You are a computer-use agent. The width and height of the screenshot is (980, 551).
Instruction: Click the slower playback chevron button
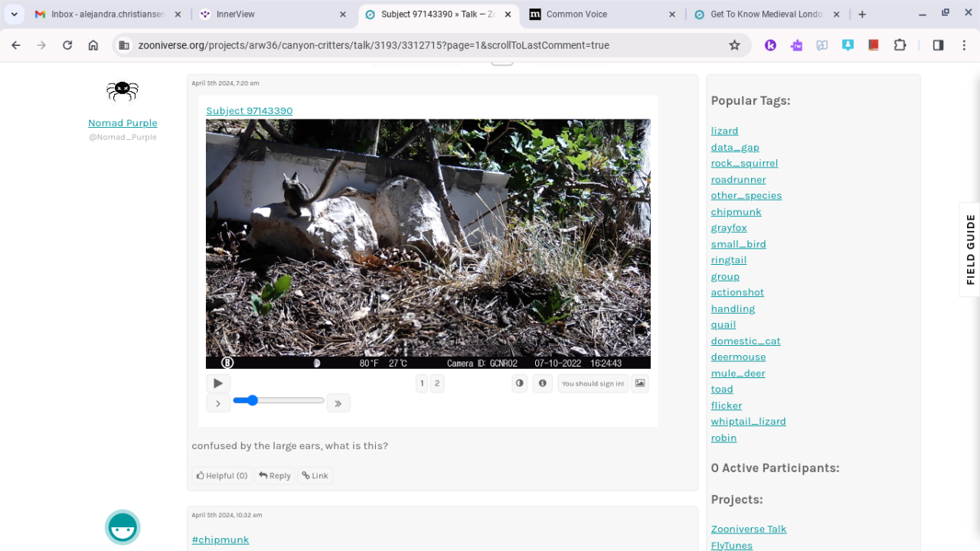(x=218, y=403)
